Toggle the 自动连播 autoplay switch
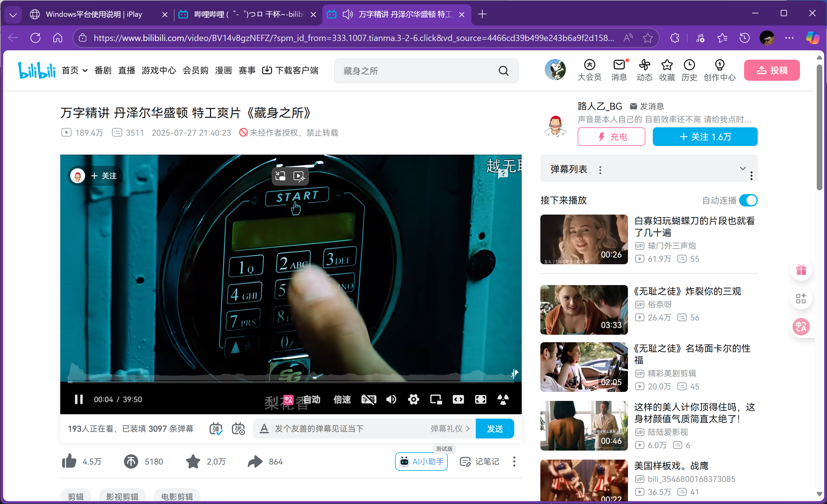This screenshot has width=827, height=504. (748, 200)
